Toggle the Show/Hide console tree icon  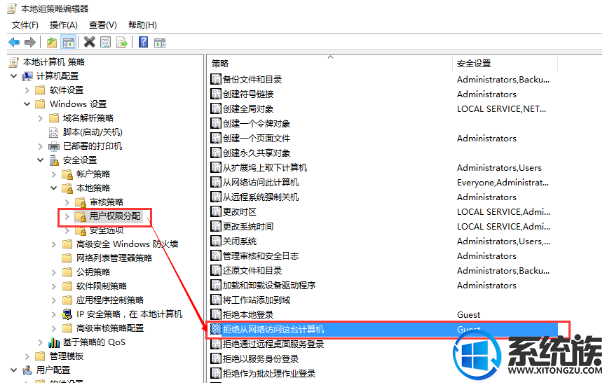point(69,42)
